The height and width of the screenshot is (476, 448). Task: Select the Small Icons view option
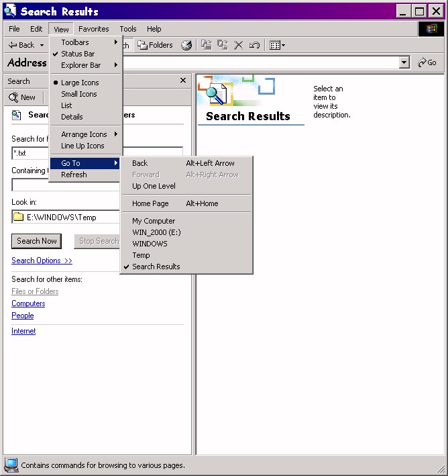pyautogui.click(x=86, y=94)
